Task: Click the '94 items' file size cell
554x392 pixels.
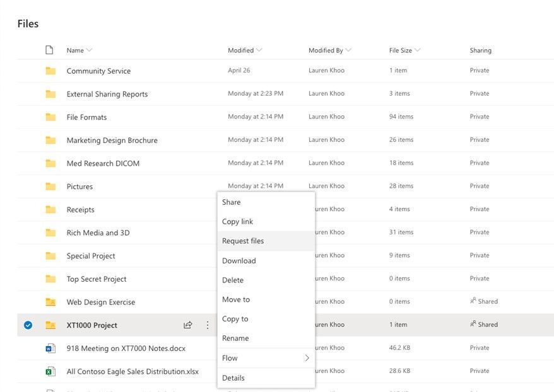Action: coord(401,117)
